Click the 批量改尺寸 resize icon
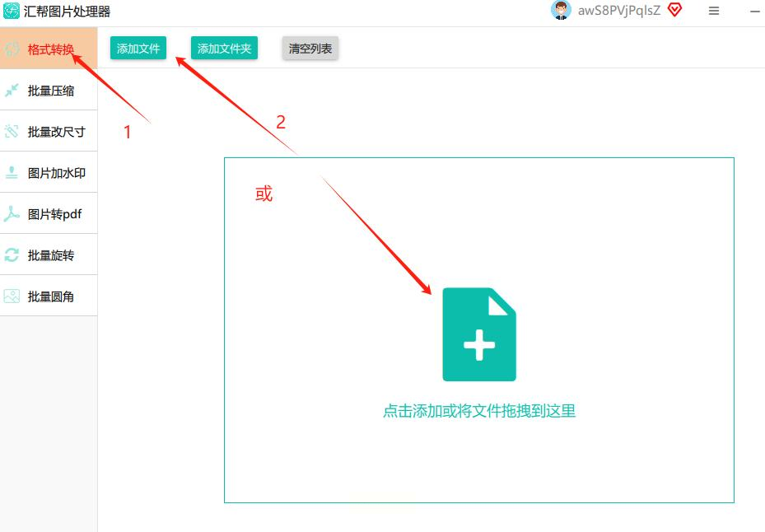The image size is (765, 532). pyautogui.click(x=12, y=131)
